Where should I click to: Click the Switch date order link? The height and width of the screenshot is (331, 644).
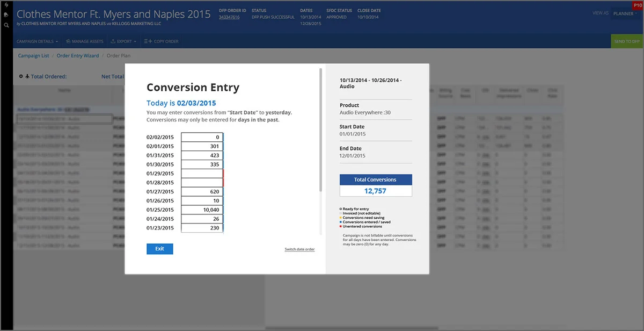(299, 249)
